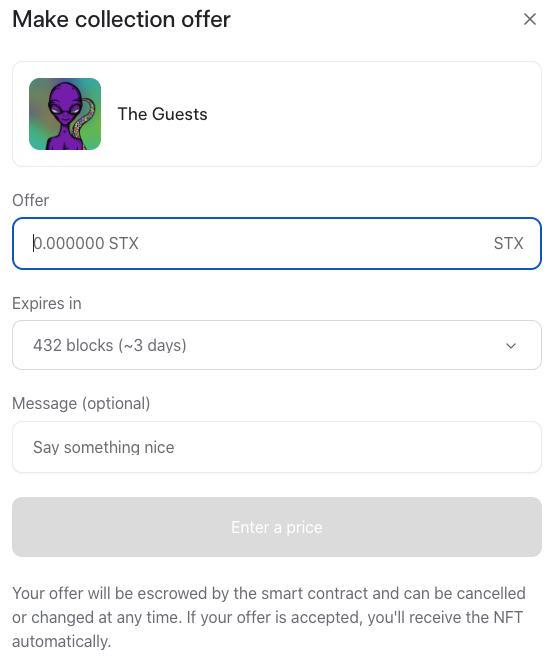Click The Guests alien avatar image
The height and width of the screenshot is (662, 556).
coord(65,114)
